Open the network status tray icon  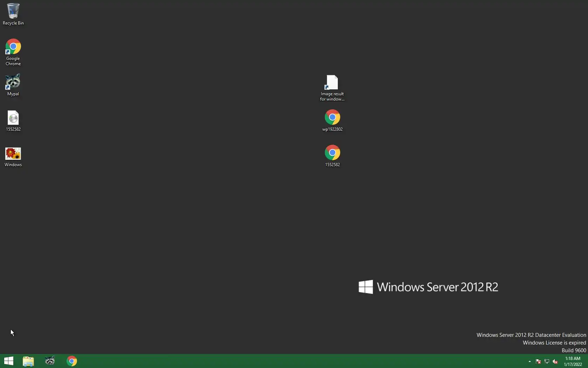point(547,361)
